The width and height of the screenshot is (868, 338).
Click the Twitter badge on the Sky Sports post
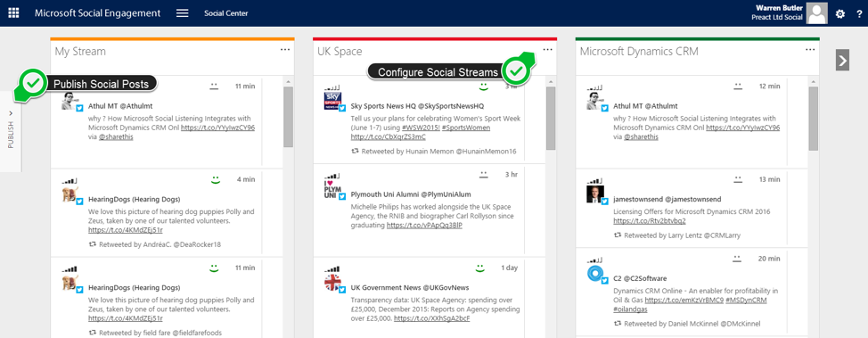341,108
